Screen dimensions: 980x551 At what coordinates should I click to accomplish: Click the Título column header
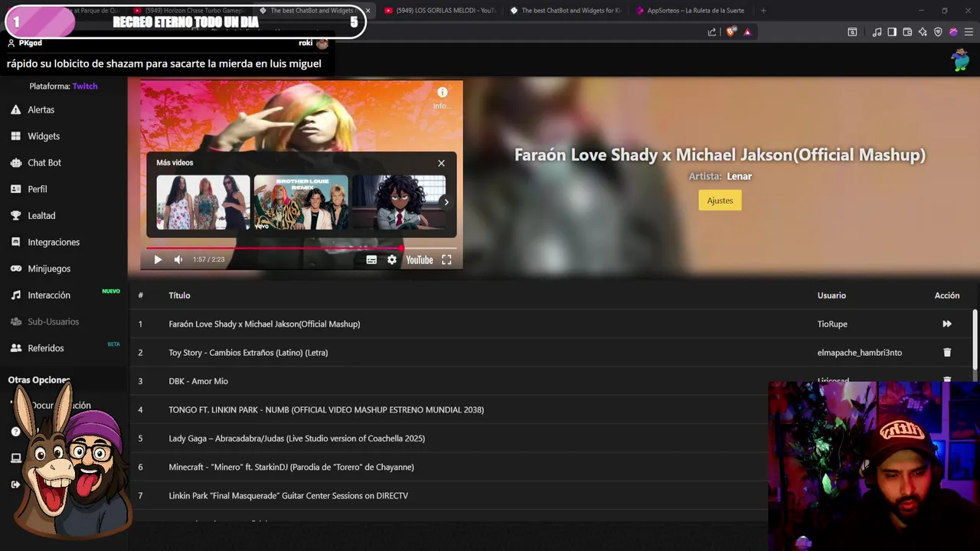pos(179,295)
